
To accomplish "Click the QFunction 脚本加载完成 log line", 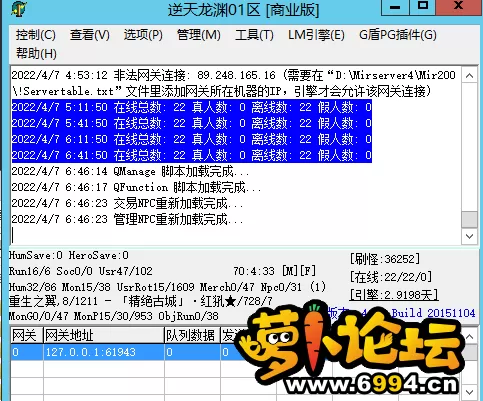I will click(136, 187).
